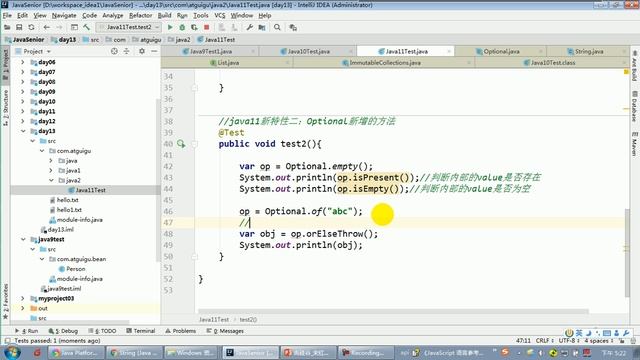The width and height of the screenshot is (640, 360).
Task: Open the VCS menu
Action: click(x=220, y=16)
